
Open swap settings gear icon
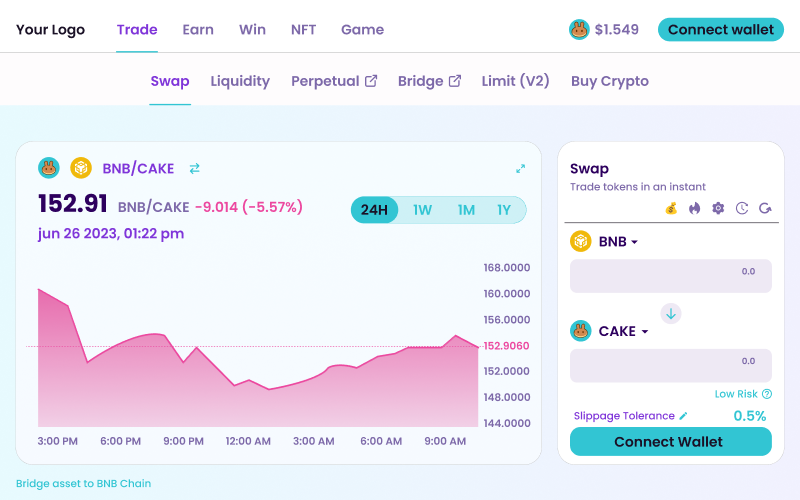click(718, 208)
